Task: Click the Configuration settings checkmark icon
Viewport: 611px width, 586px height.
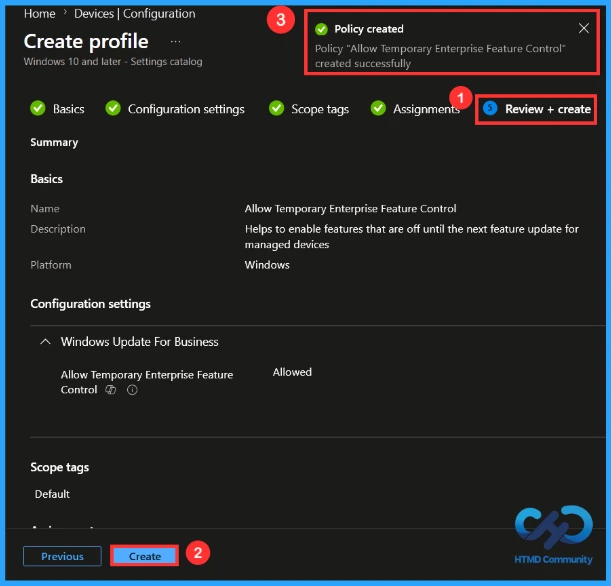Action: 113,108
